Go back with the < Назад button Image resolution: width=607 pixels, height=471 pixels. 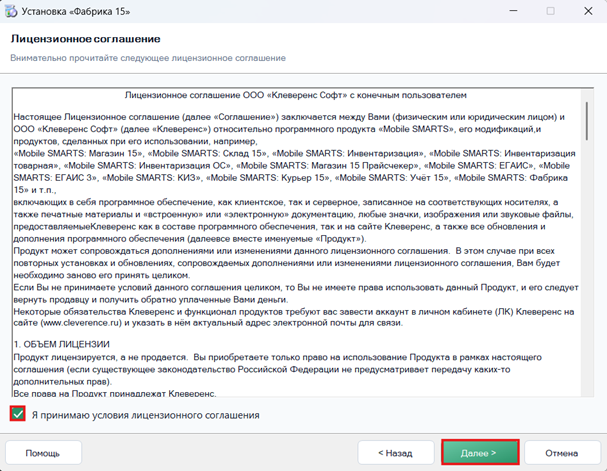(x=396, y=452)
